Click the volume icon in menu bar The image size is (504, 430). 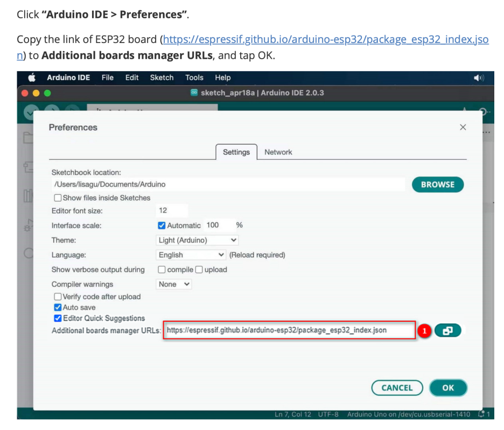tap(479, 78)
